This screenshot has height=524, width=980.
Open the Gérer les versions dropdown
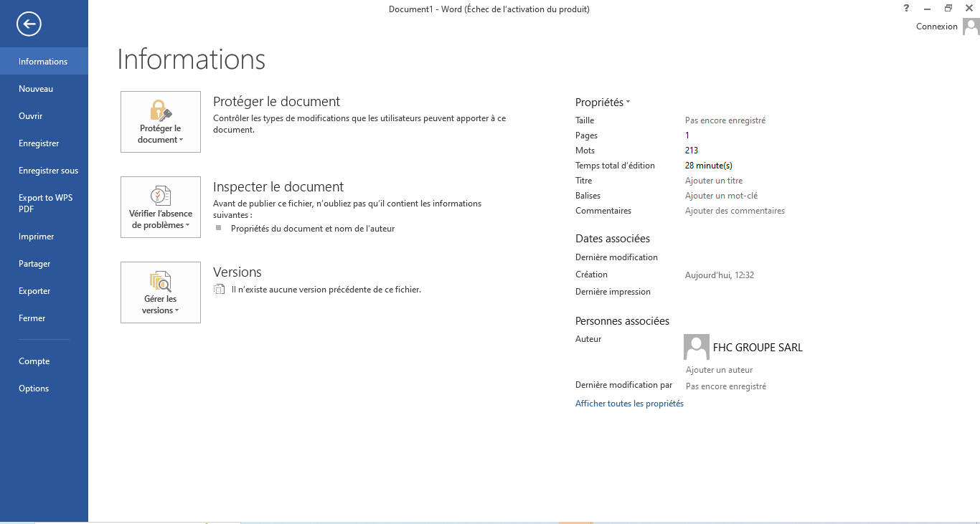[161, 292]
